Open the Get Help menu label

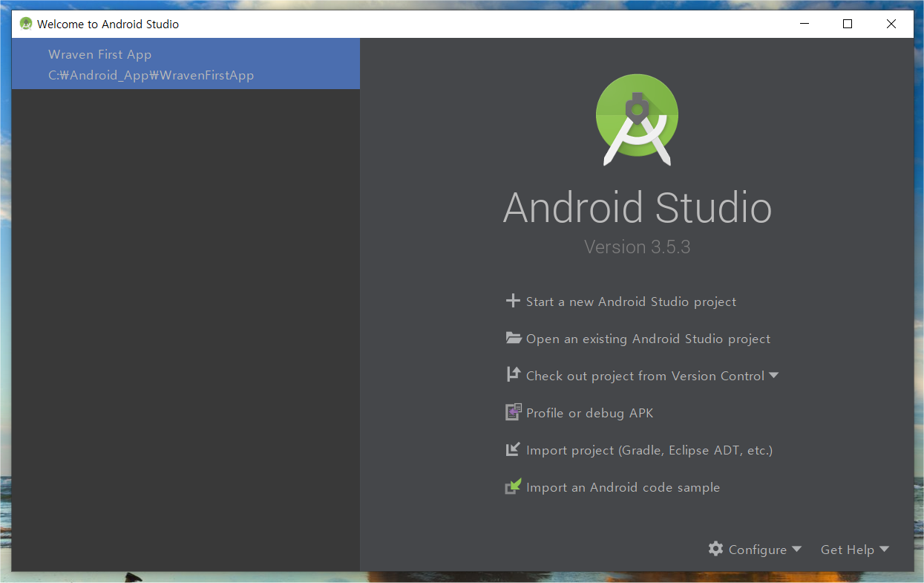point(847,550)
